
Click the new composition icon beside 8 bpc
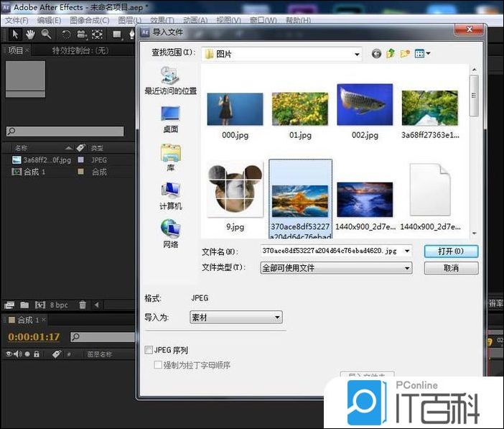click(40, 305)
